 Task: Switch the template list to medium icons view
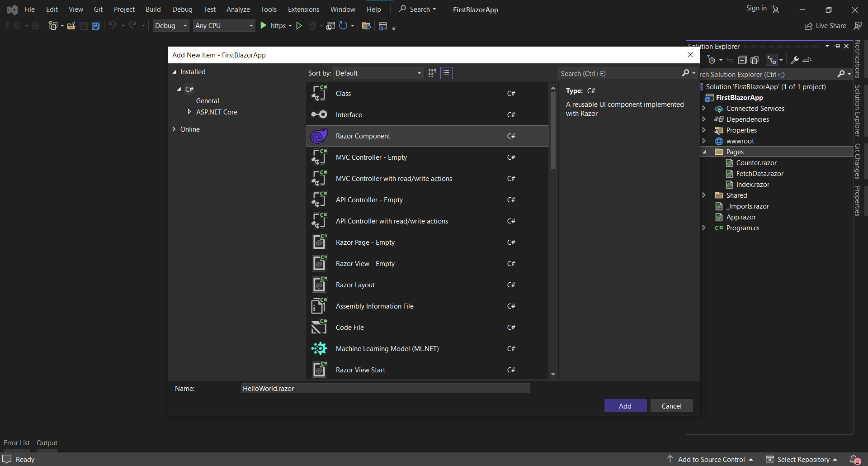tap(432, 73)
